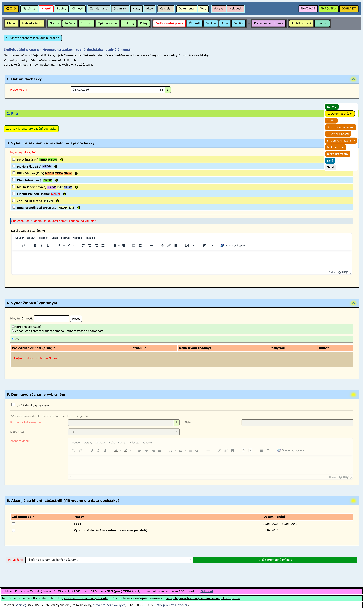Screen dimensions: 364x613
Task: Open text color dropdown arrow in Další údaje editor
Action: click(x=64, y=246)
